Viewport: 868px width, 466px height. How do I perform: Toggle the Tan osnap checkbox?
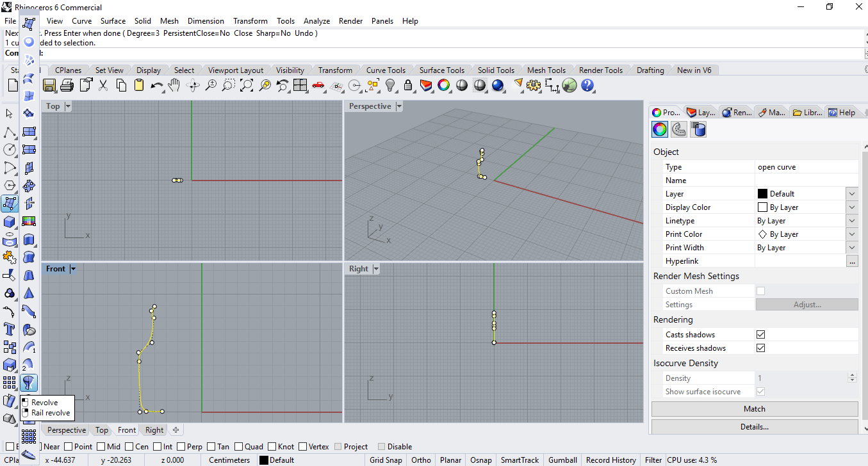coord(211,447)
